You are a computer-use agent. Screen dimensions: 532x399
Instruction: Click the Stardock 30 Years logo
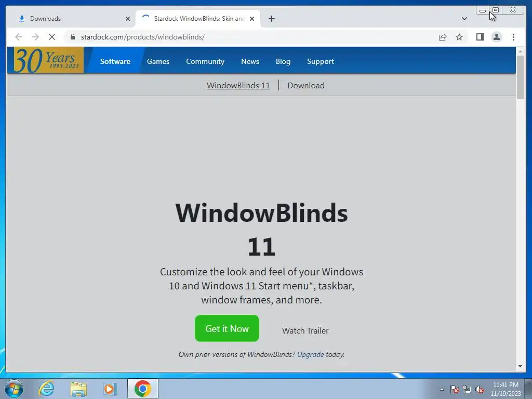tap(48, 60)
